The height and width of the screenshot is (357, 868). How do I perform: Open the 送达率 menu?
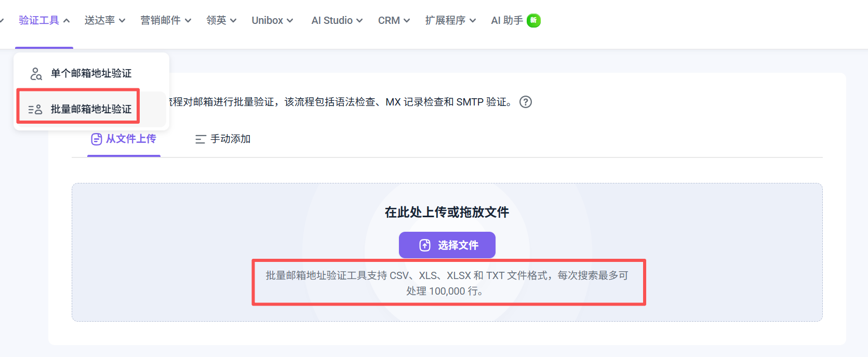pyautogui.click(x=100, y=20)
